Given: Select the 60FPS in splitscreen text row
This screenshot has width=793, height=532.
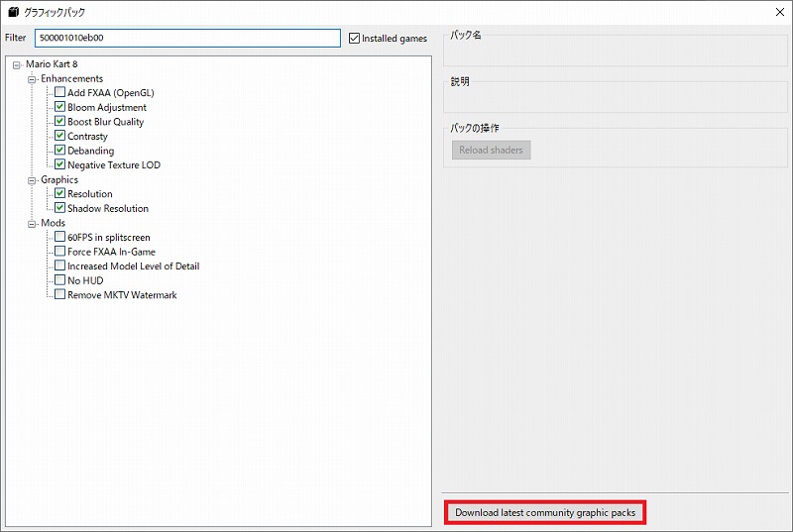Looking at the screenshot, I should (109, 238).
